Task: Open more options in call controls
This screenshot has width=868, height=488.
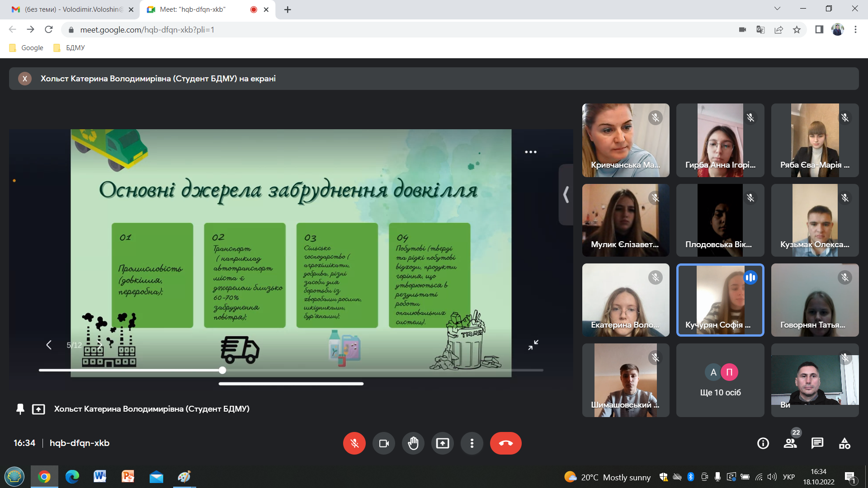Action: [x=472, y=443]
